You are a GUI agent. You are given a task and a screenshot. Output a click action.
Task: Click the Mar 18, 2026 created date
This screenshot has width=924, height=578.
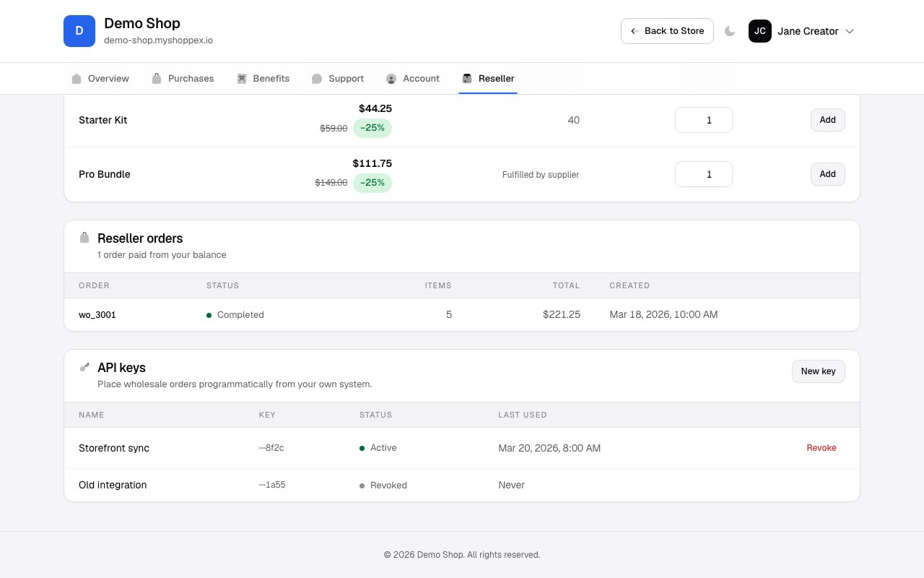(663, 315)
